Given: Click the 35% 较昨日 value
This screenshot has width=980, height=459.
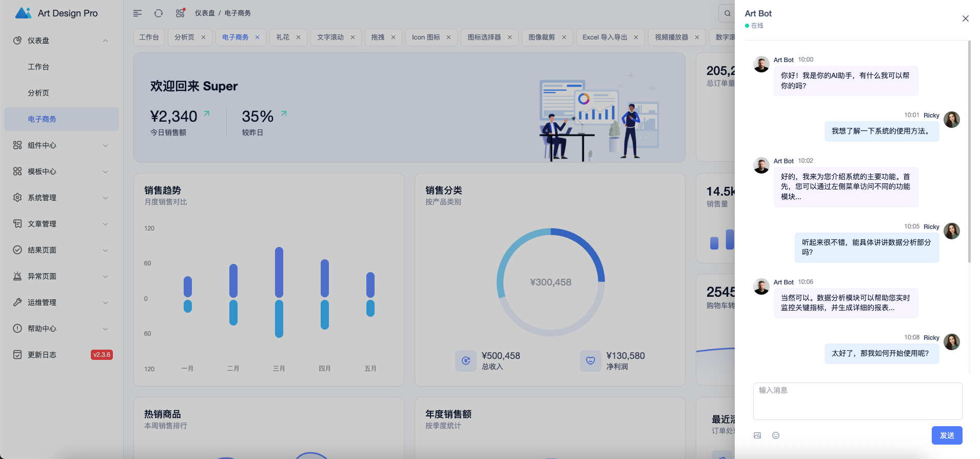Looking at the screenshot, I should pyautogui.click(x=258, y=117).
